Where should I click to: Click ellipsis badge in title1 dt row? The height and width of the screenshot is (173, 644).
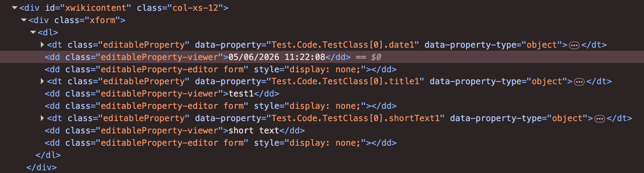tap(579, 82)
